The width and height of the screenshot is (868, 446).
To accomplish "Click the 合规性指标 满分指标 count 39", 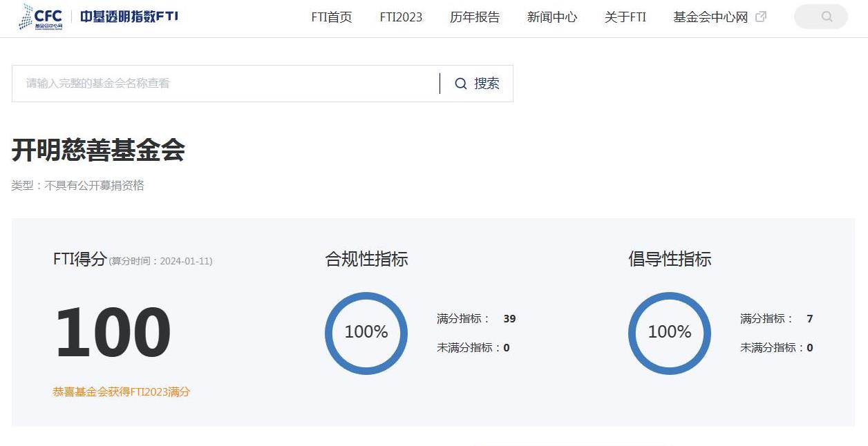I will pyautogui.click(x=509, y=319).
